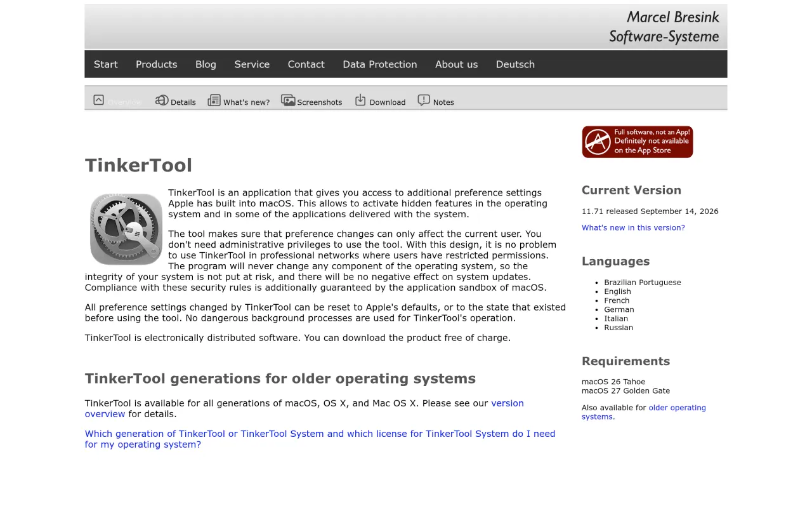812x508 pixels.
Task: Click the Languages heading
Action: 615,261
